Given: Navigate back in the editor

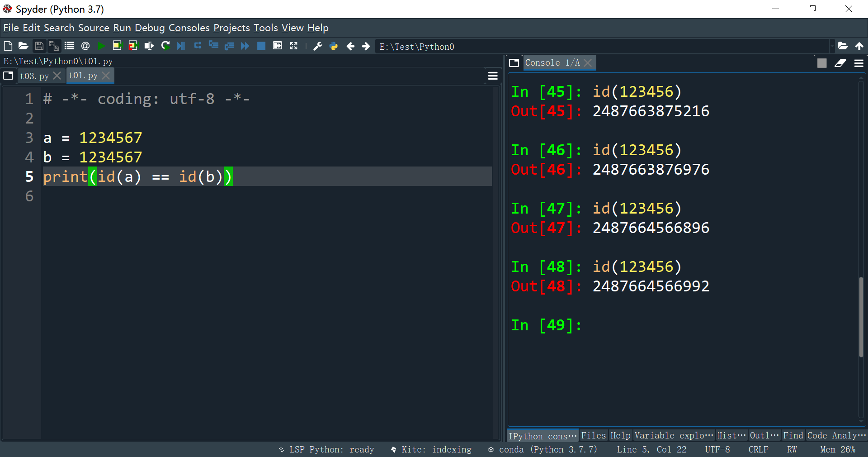Looking at the screenshot, I should coord(351,46).
